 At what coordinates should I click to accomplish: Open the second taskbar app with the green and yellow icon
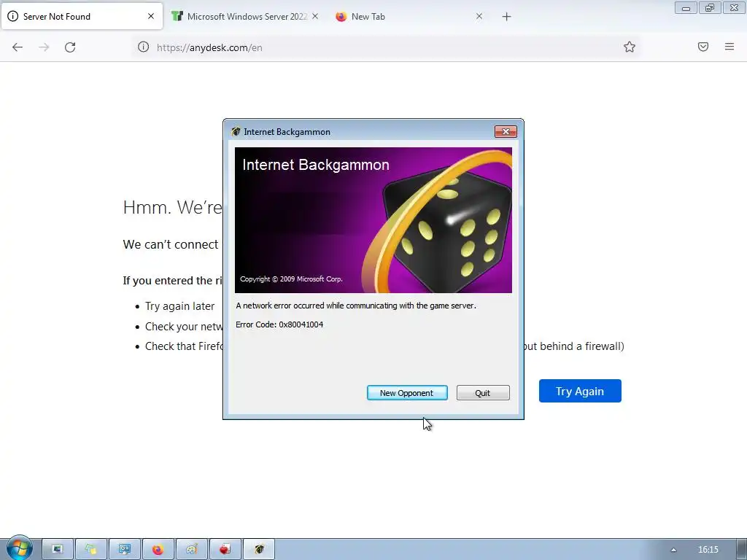[91, 550]
